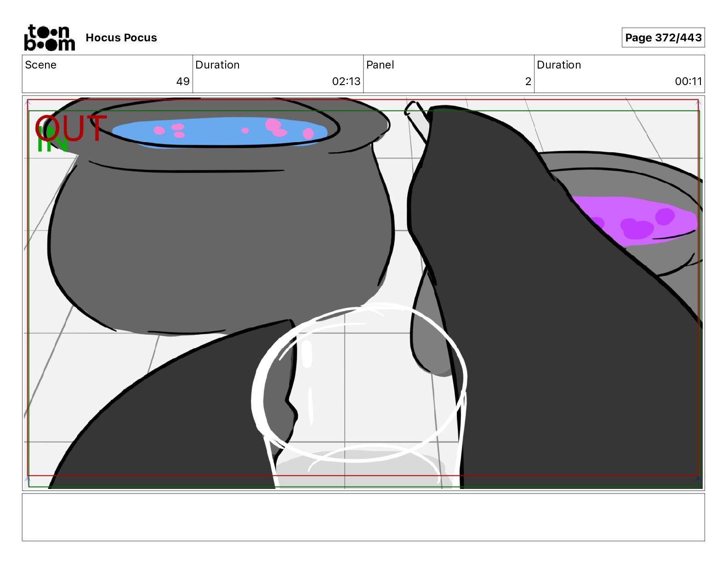Select panel duration value '00:11'
This screenshot has width=728, height=563.
click(688, 81)
